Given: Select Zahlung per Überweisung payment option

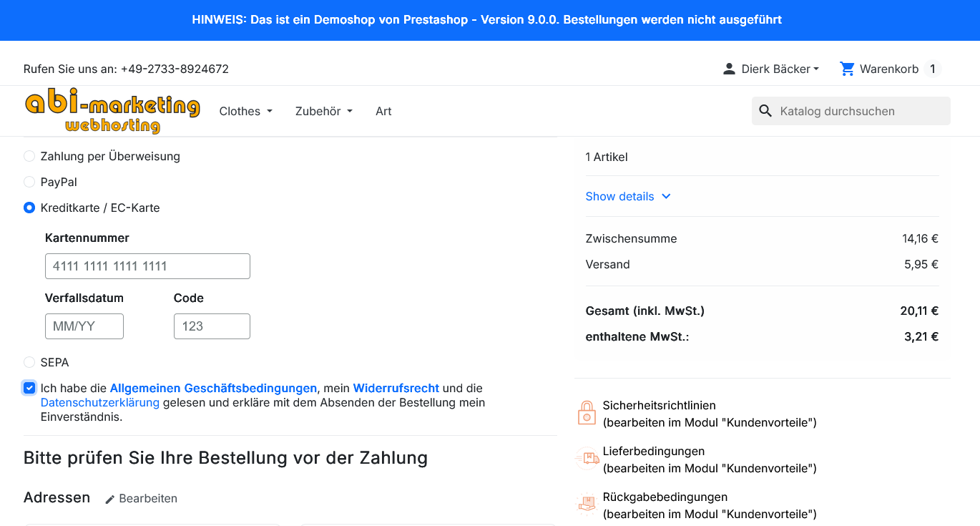Looking at the screenshot, I should coord(29,156).
